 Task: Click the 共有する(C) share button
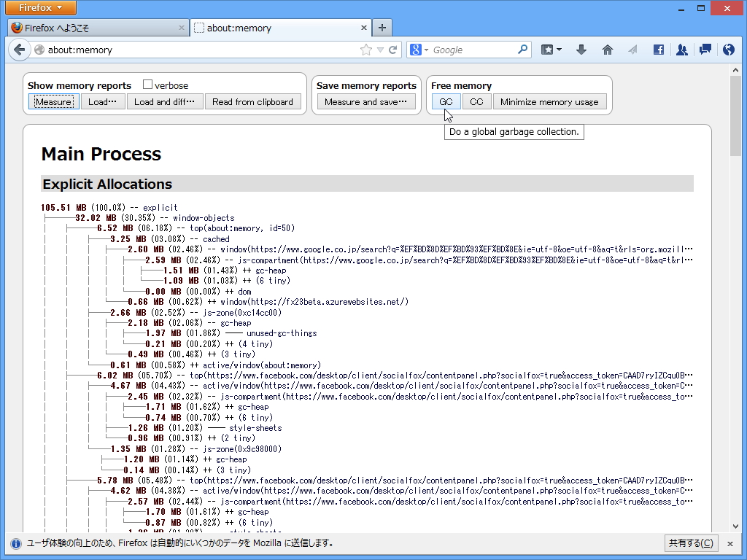point(691,543)
